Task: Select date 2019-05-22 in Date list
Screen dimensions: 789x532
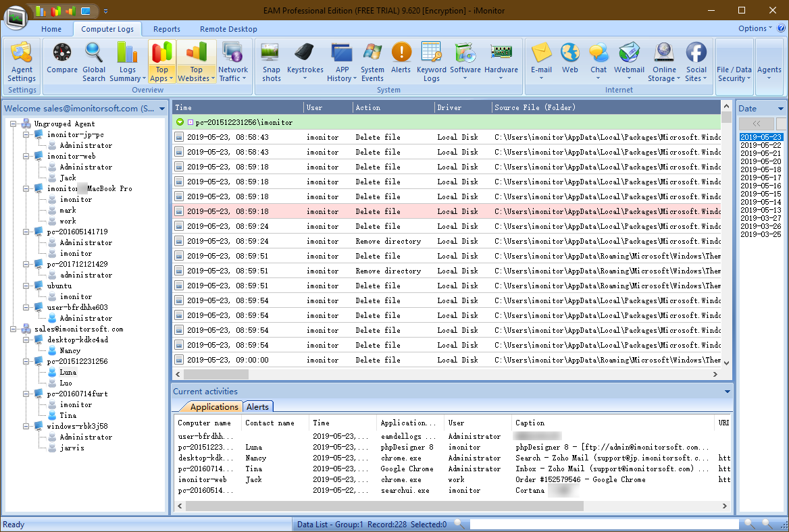Action: [761, 145]
